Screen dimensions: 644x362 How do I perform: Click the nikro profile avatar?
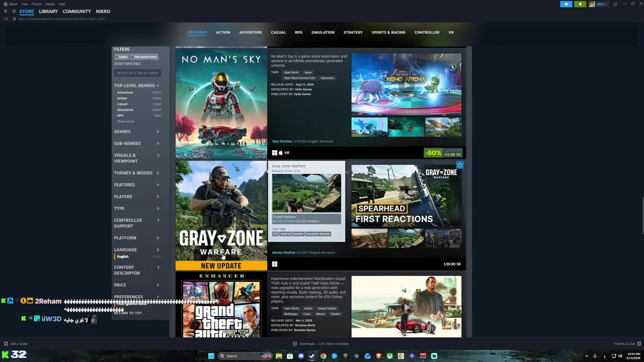click(592, 4)
